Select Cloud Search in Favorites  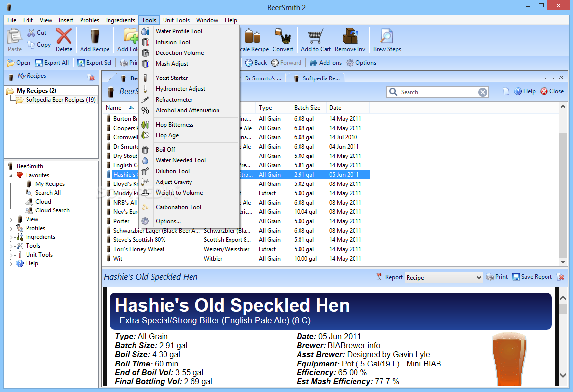[52, 210]
